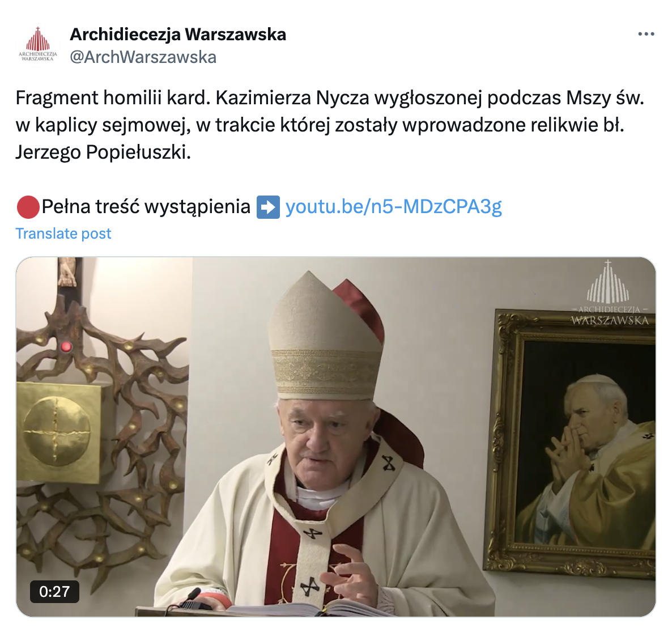Click the tweet text about Kazimierza Nycza
The height and width of the screenshot is (628, 672).
click(x=330, y=125)
